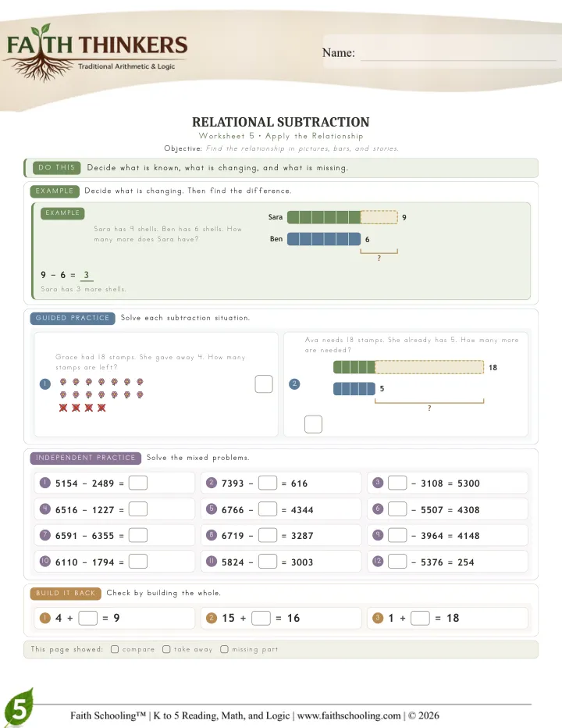Click guided practice circle number 2 badge
562x728 pixels.
pos(294,384)
